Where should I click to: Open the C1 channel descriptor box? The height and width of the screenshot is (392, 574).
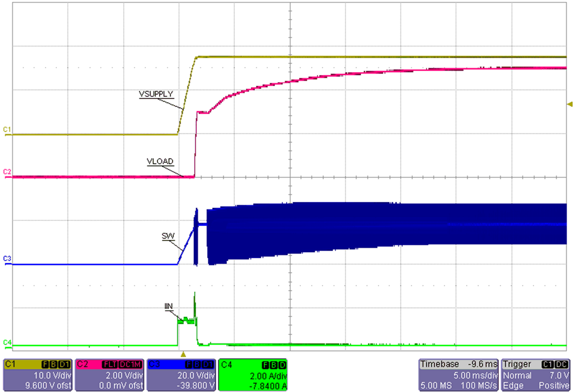point(37,375)
